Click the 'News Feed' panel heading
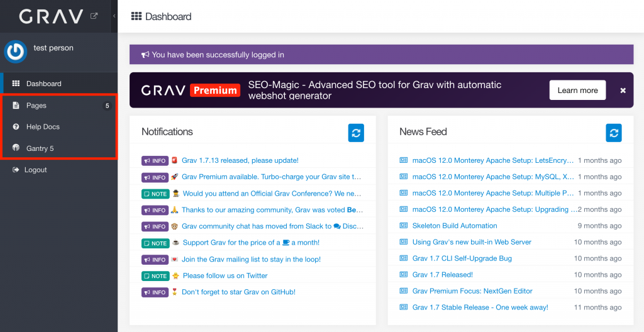 pyautogui.click(x=423, y=131)
